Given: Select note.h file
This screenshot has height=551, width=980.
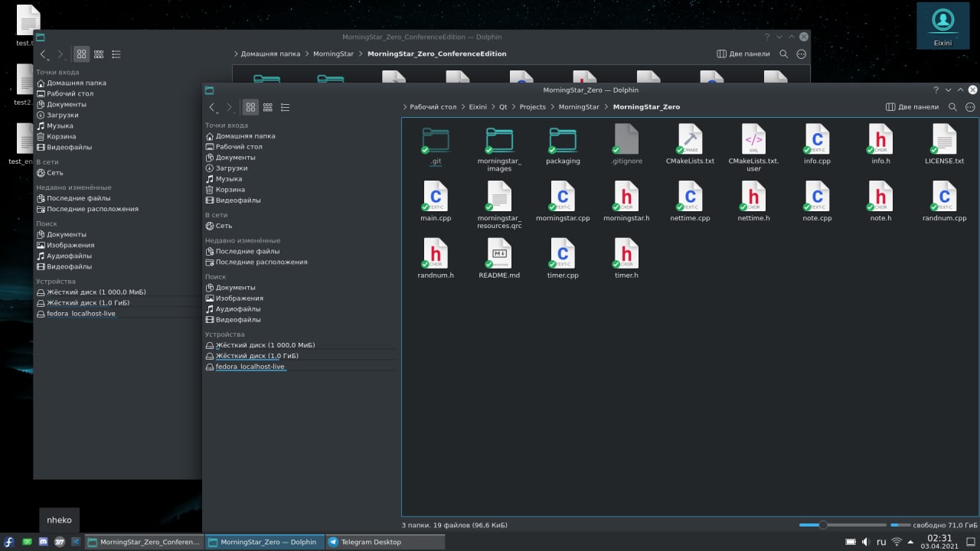Looking at the screenshot, I should 880,202.
